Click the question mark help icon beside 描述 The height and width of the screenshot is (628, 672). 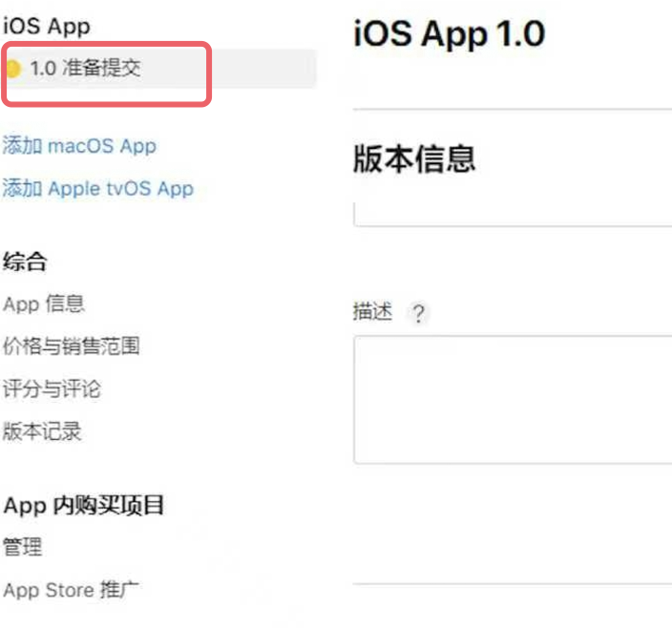coord(418,313)
